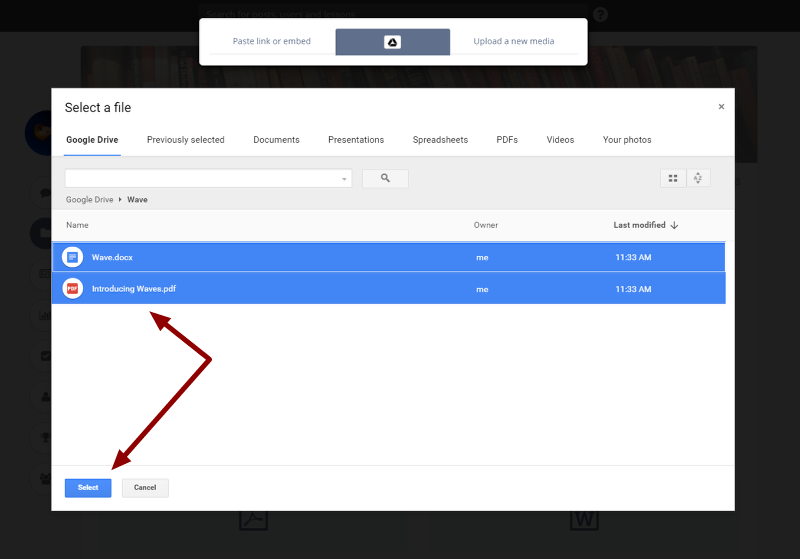Sort by the Name column header
Image resolution: width=800 pixels, height=559 pixels.
coord(77,225)
